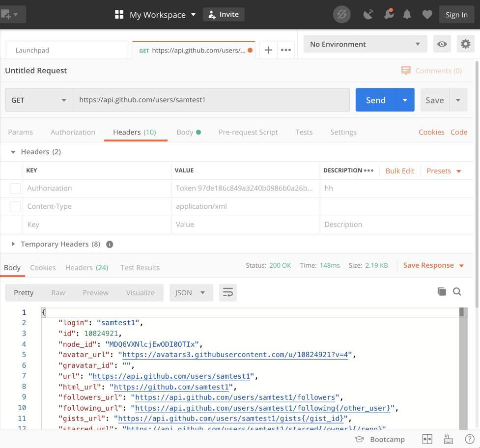
Task: Open the GET method dropdown
Action: [x=39, y=100]
